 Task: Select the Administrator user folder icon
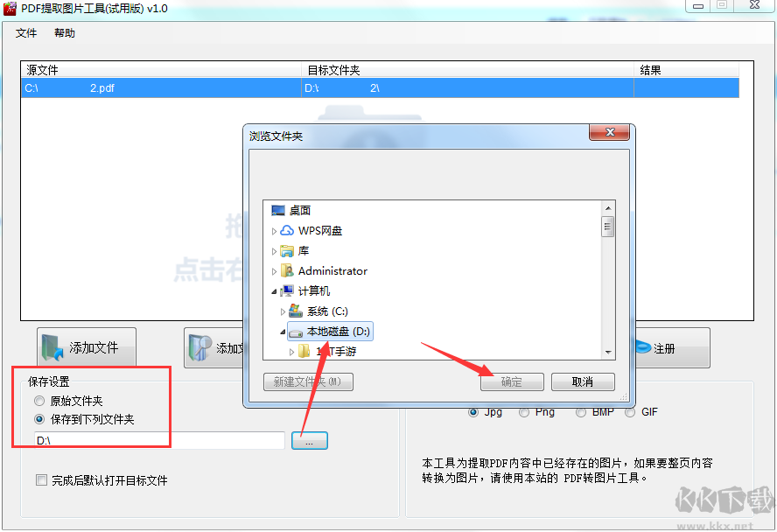pyautogui.click(x=287, y=271)
